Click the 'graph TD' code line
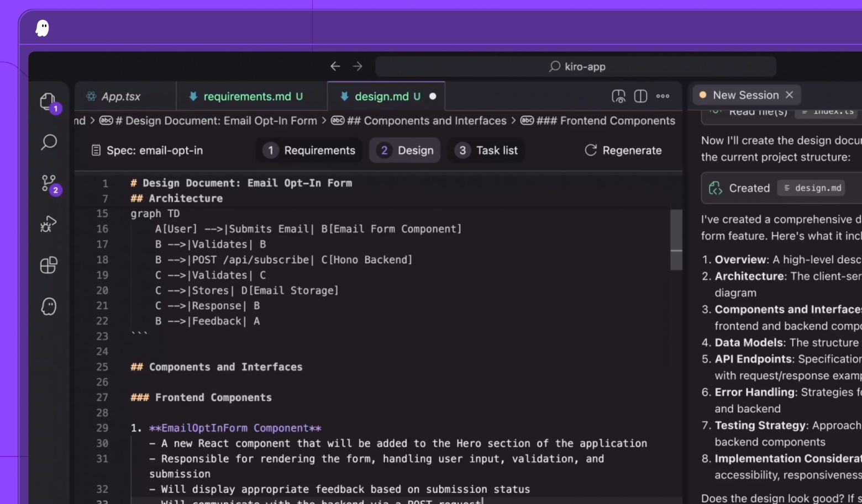Viewport: 862px width, 504px height. coord(155,214)
